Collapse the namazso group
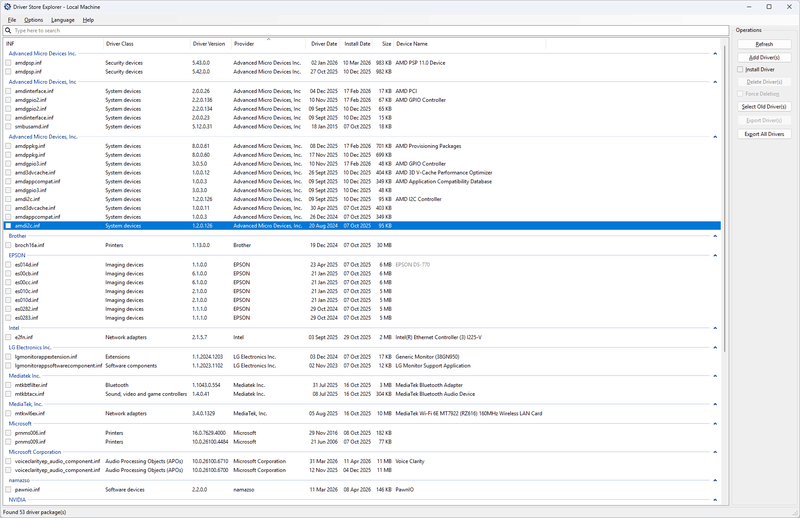 (x=715, y=480)
